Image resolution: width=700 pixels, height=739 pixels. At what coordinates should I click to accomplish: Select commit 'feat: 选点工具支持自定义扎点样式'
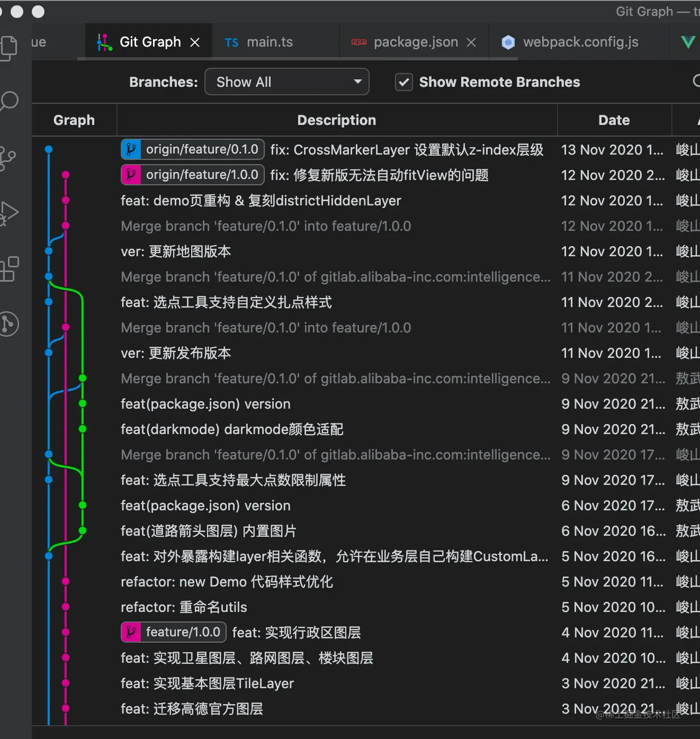(x=226, y=302)
